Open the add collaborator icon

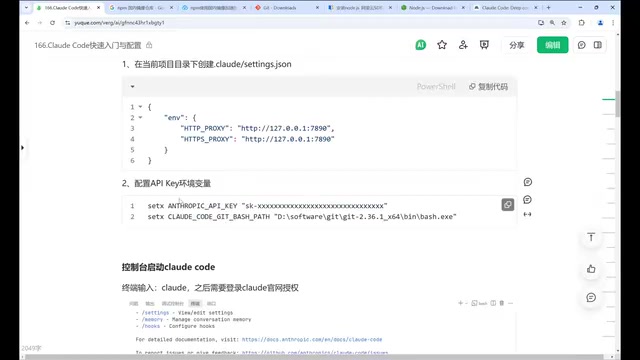pos(463,45)
